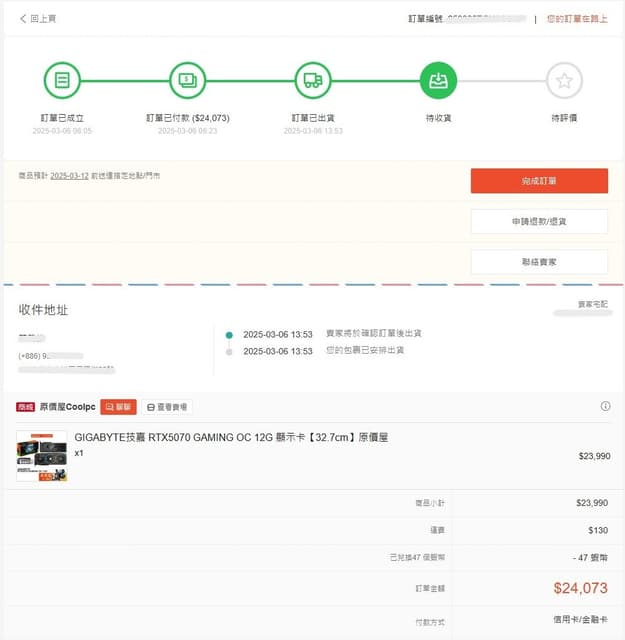Click the underlined 2025-03-12 delivery date
The image size is (625, 640).
click(x=69, y=176)
